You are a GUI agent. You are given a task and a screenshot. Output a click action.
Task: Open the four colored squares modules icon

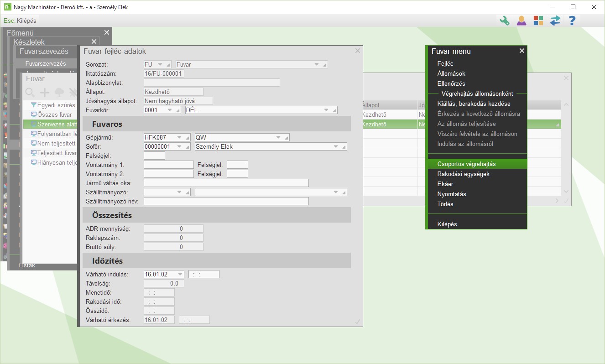click(538, 21)
